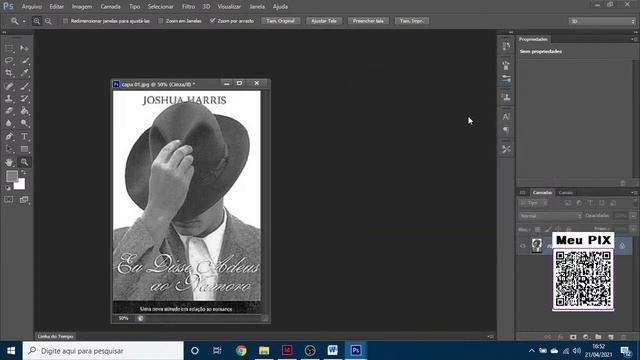Select the Crop tool

(9, 73)
